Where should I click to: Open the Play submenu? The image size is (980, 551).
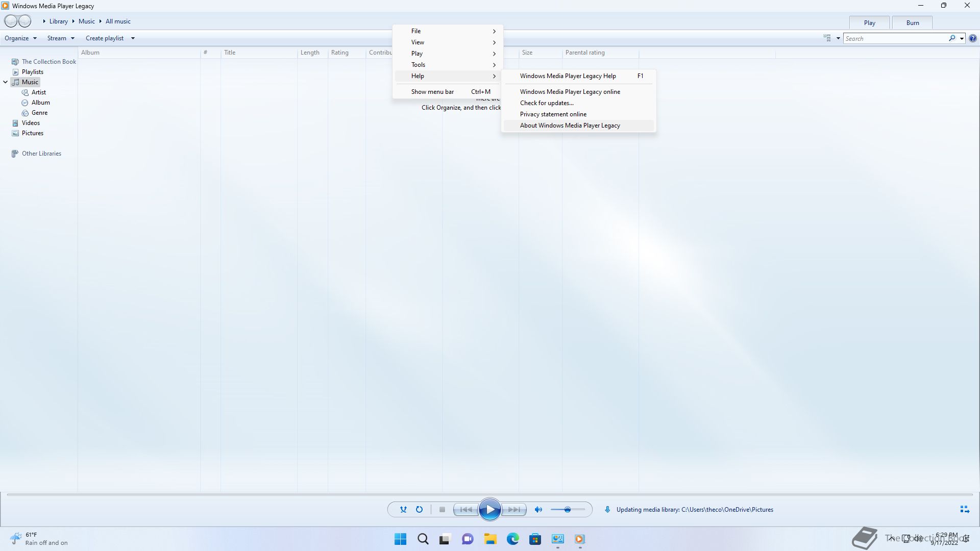[x=448, y=54]
